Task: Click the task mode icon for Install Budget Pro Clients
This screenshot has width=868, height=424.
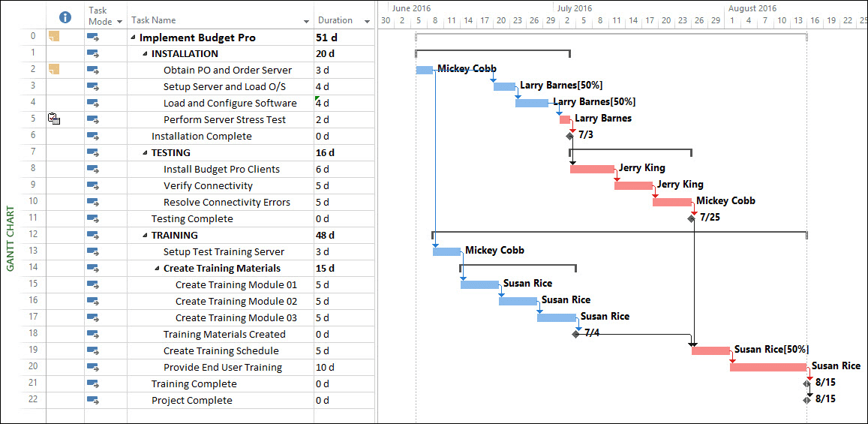Action: click(92, 170)
